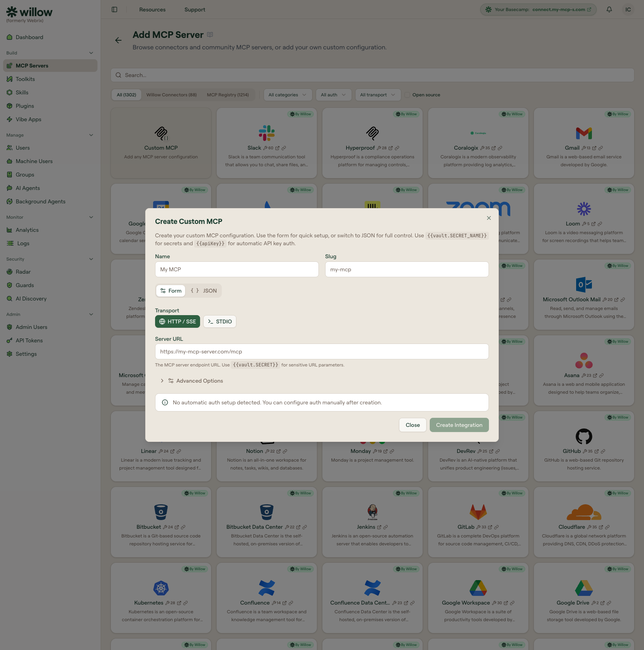Image resolution: width=644 pixels, height=650 pixels.
Task: Dismiss dialog with the X icon
Action: (x=489, y=218)
